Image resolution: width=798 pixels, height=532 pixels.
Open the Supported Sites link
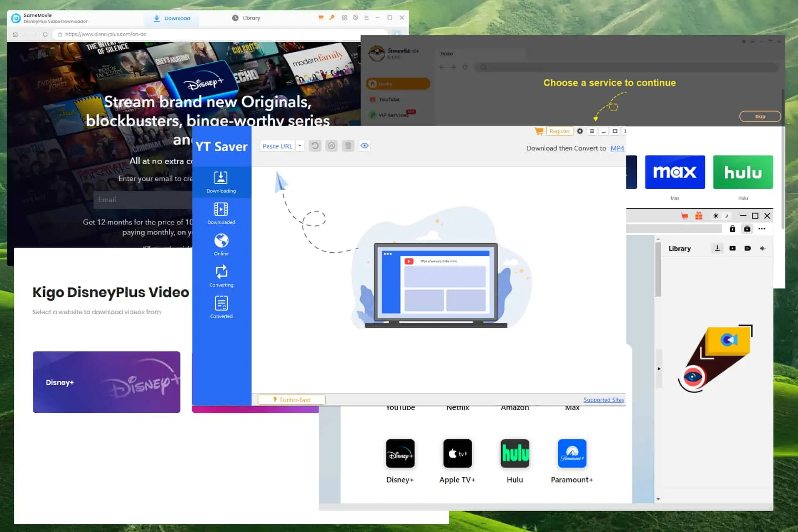(x=603, y=400)
